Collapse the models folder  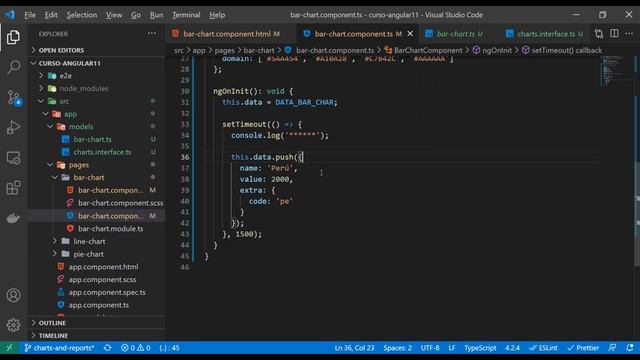[x=96, y=127]
